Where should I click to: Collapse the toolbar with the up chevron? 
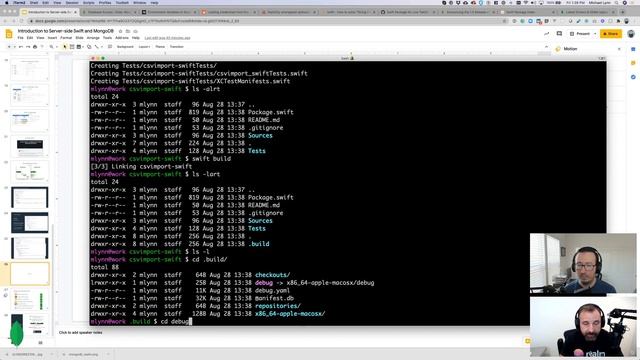(546, 47)
